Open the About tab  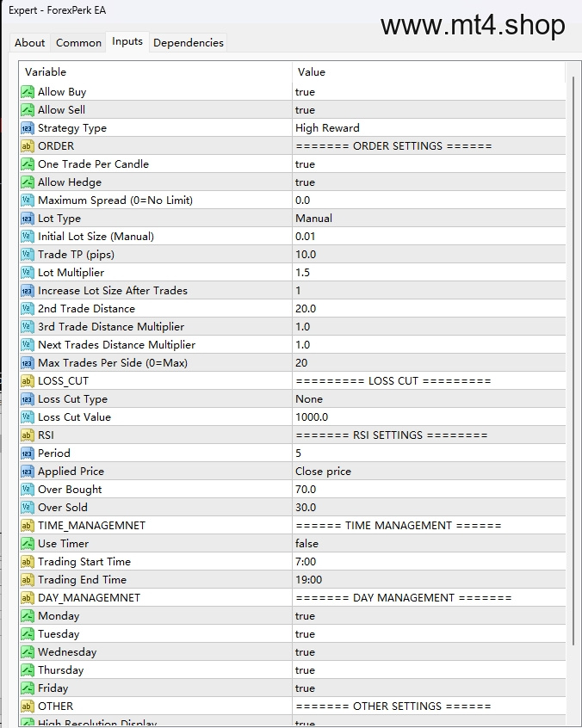(x=30, y=43)
